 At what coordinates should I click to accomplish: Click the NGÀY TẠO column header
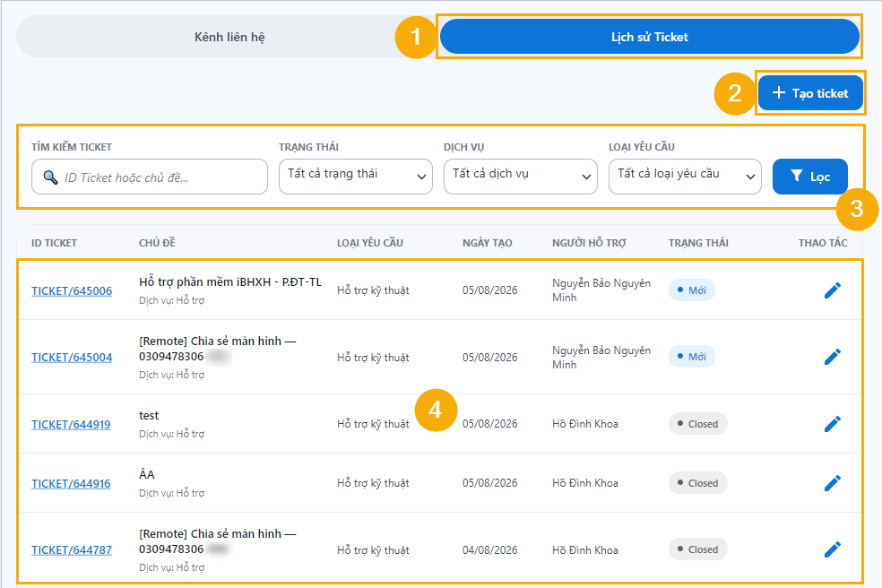[x=487, y=243]
